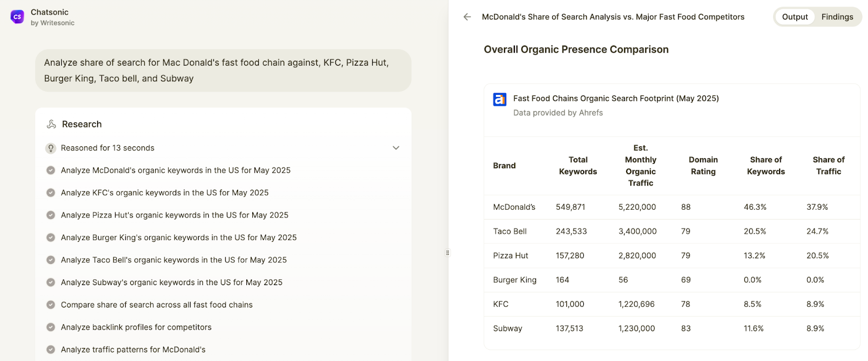Click the McDonald's Share of Search Analysis title
The width and height of the screenshot is (868, 361).
click(613, 17)
